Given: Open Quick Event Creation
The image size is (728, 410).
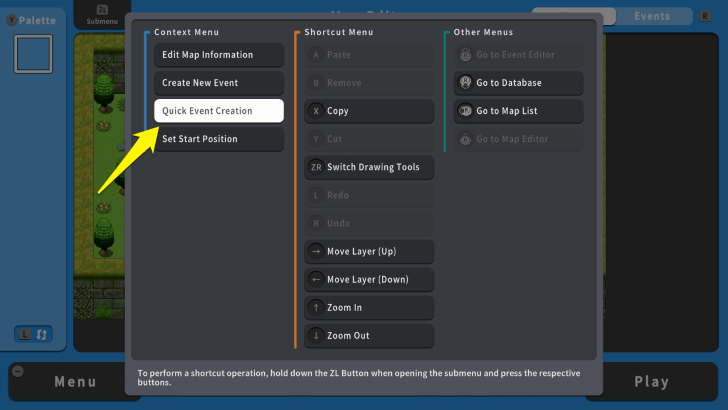Looking at the screenshot, I should point(219,111).
